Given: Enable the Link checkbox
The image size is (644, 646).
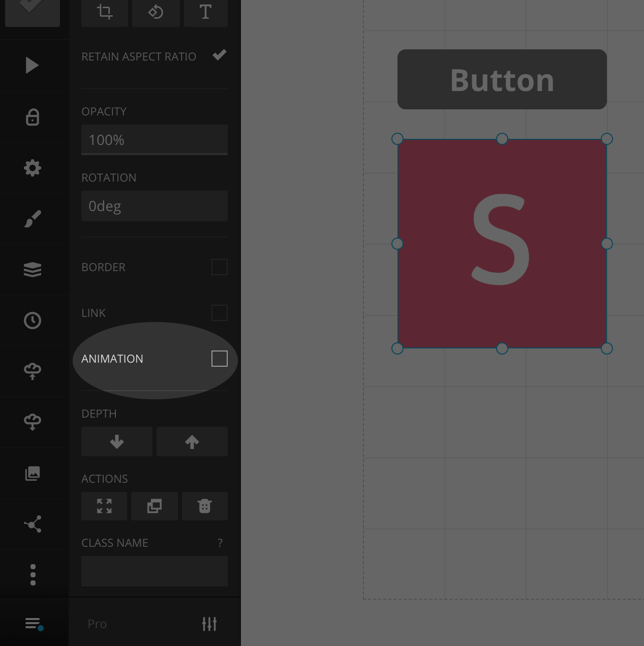Looking at the screenshot, I should 219,313.
